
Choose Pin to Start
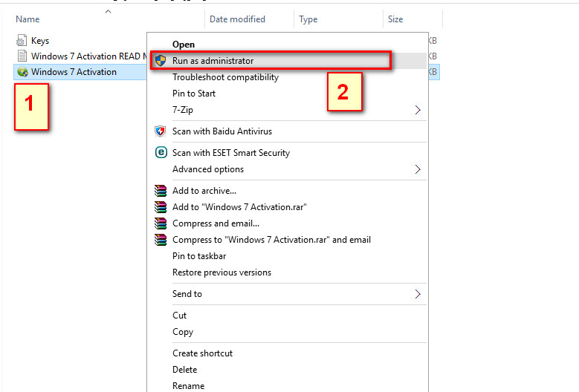(x=194, y=94)
